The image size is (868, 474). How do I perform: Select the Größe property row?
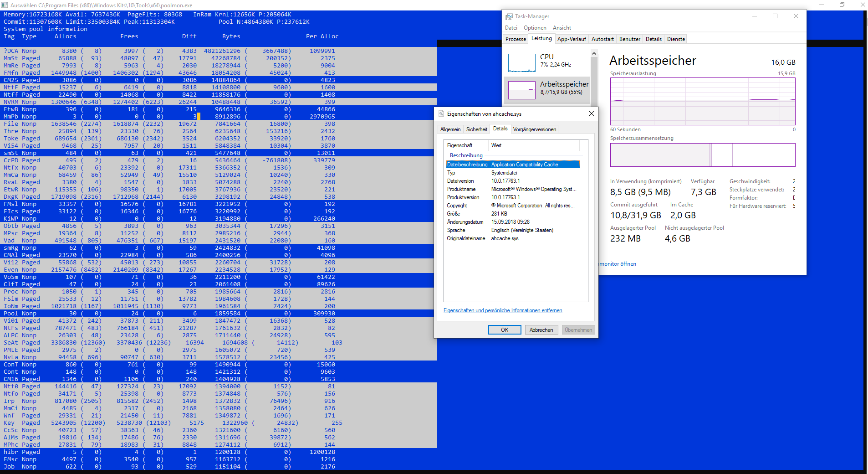point(513,214)
